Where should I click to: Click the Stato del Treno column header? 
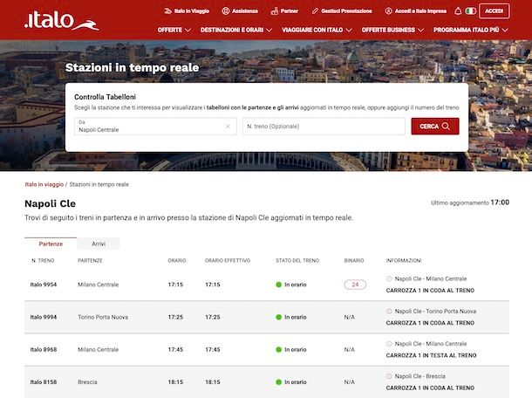point(297,260)
